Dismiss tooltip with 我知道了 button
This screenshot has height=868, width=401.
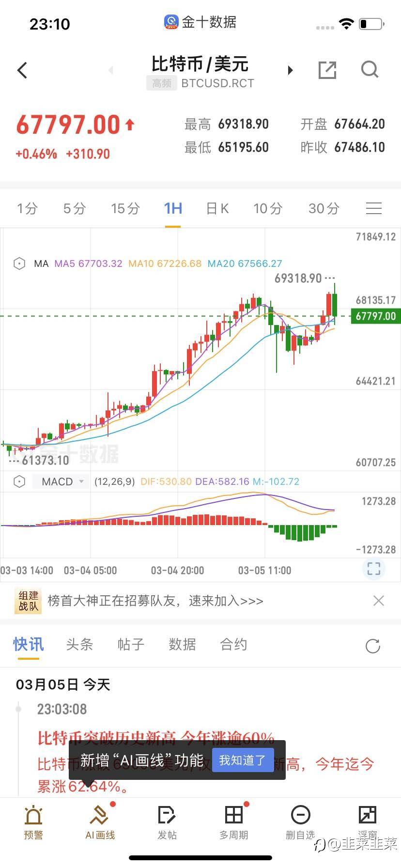pyautogui.click(x=243, y=760)
